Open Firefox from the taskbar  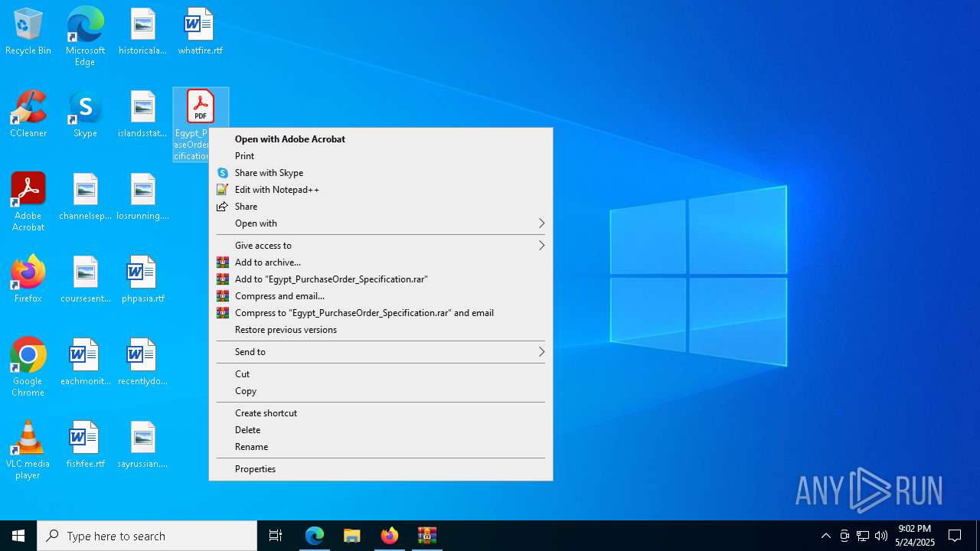[390, 536]
